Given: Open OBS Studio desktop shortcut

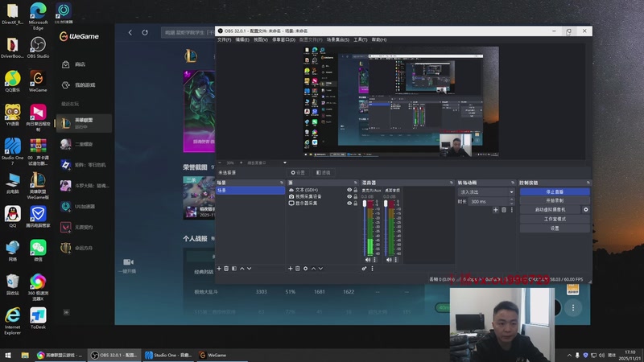Looking at the screenshot, I should click(x=38, y=47).
